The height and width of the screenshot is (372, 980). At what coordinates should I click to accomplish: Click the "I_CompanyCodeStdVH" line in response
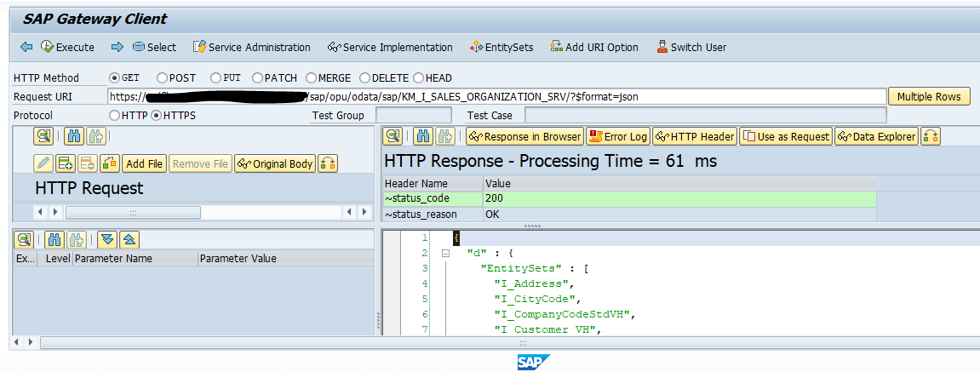tap(565, 314)
